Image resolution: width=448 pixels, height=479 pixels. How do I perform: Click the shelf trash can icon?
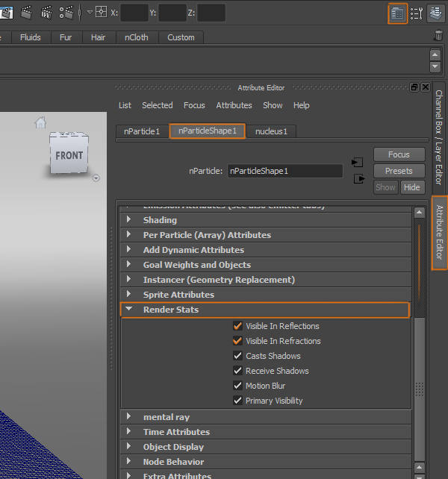(438, 36)
